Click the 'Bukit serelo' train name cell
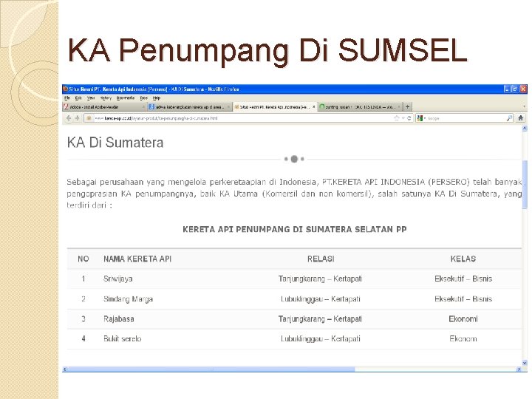 (122, 338)
